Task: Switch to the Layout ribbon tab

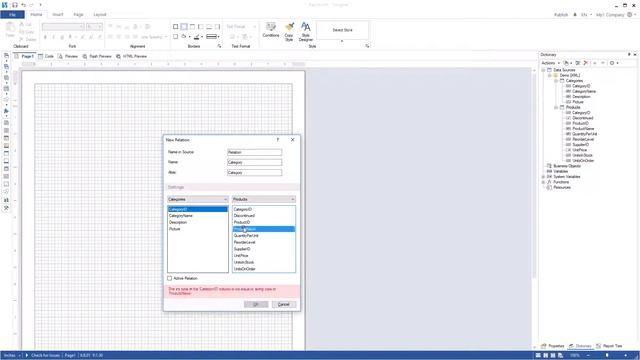Action: point(100,15)
